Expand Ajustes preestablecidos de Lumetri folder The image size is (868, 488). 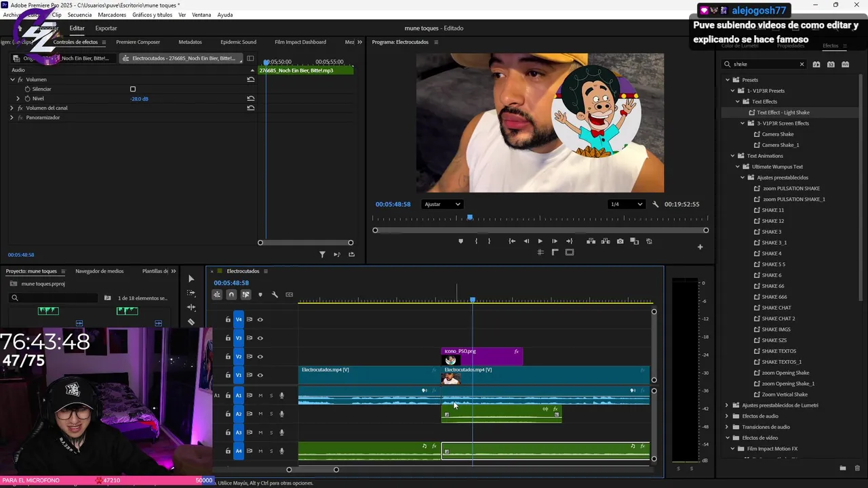pos(728,405)
